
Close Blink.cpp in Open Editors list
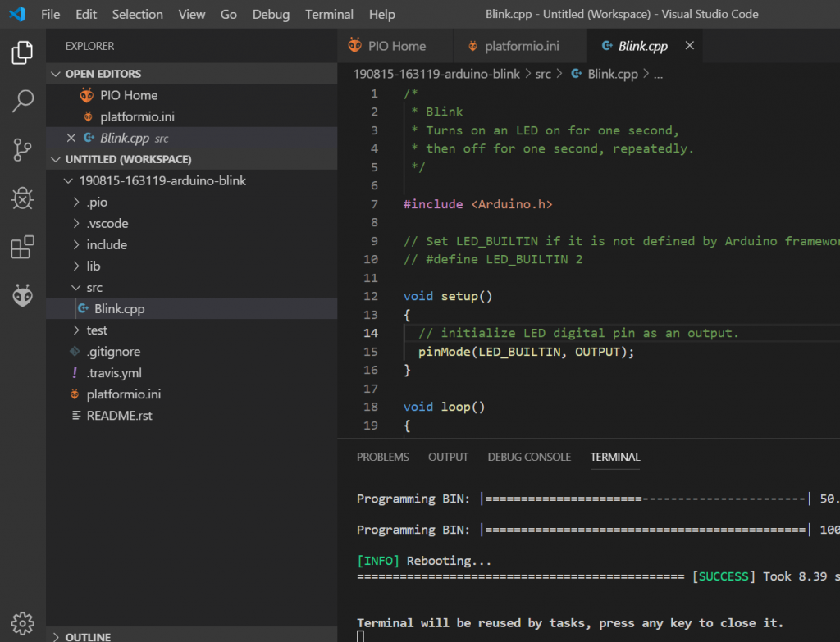pyautogui.click(x=71, y=138)
